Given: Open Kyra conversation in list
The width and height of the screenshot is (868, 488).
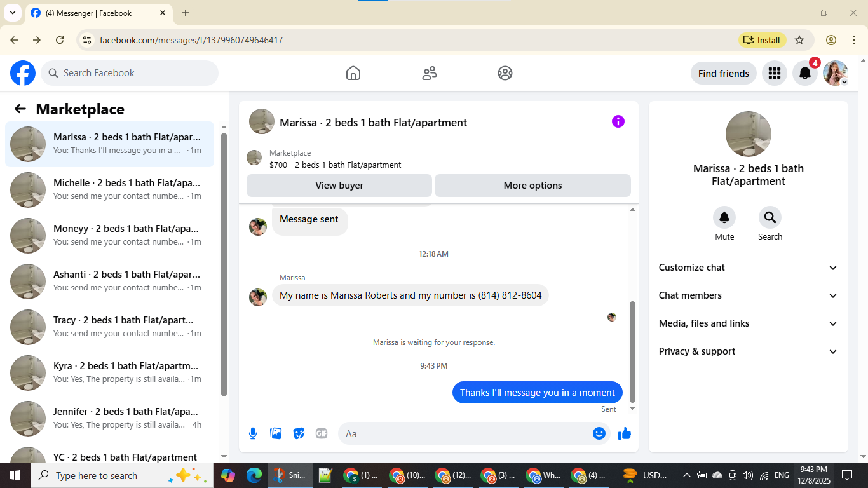Looking at the screenshot, I should (109, 373).
